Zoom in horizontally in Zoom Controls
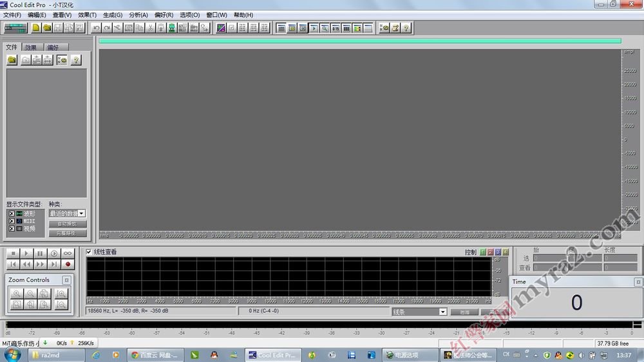 pyautogui.click(x=17, y=293)
